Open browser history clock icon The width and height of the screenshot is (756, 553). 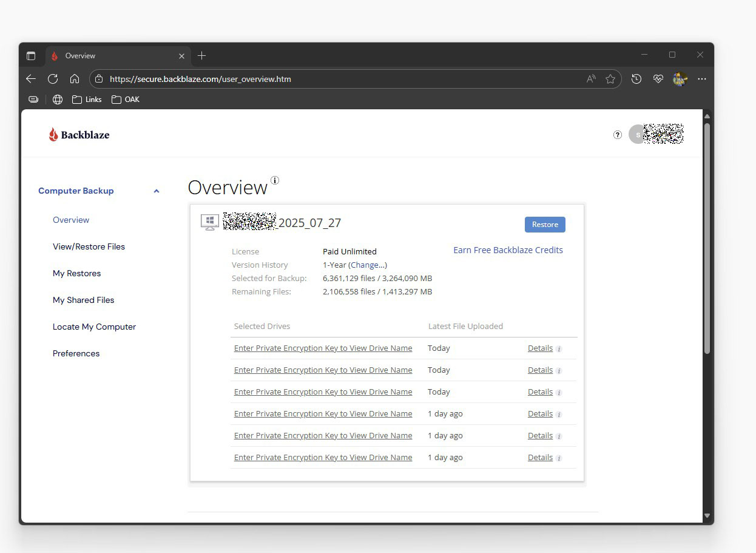pyautogui.click(x=636, y=79)
